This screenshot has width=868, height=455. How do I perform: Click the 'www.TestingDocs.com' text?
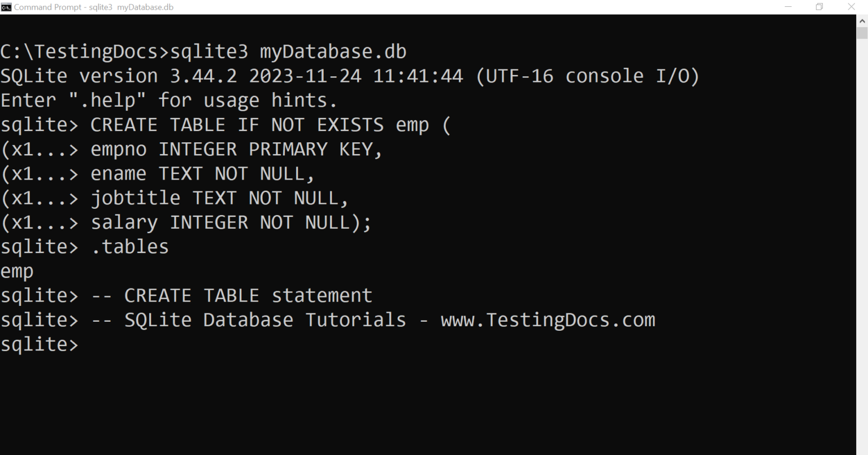[548, 320]
